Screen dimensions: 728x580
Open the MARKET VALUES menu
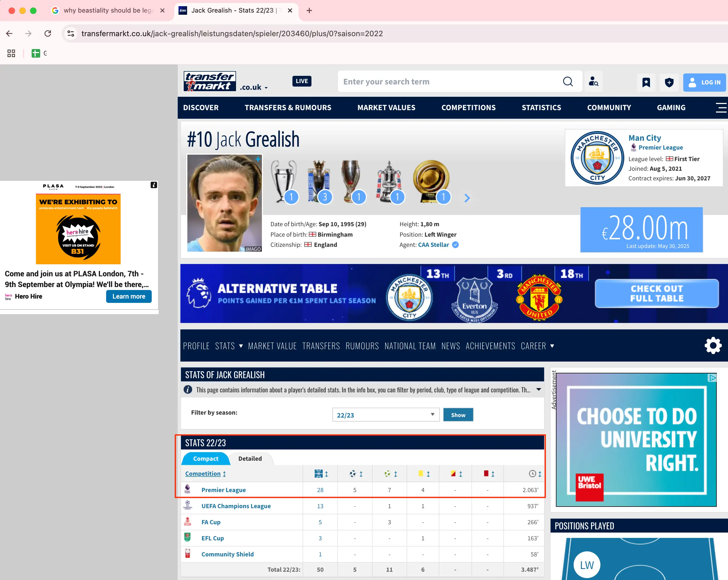[x=386, y=108]
